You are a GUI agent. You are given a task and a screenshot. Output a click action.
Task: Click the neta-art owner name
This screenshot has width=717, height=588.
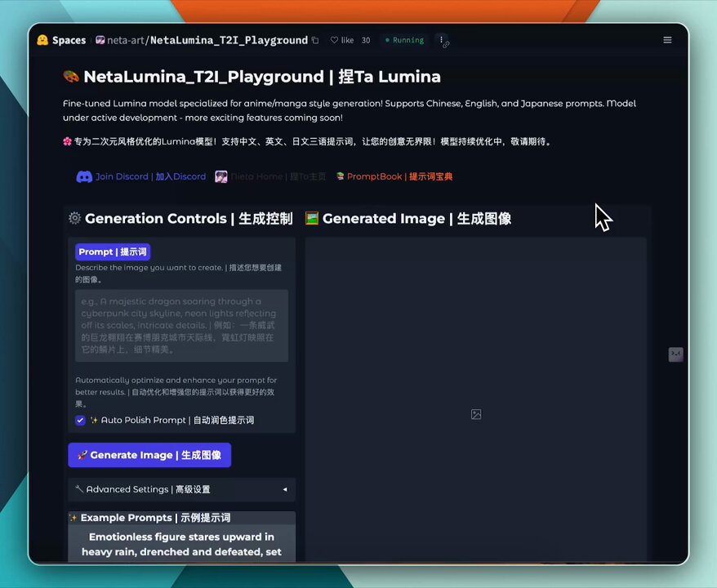(126, 40)
